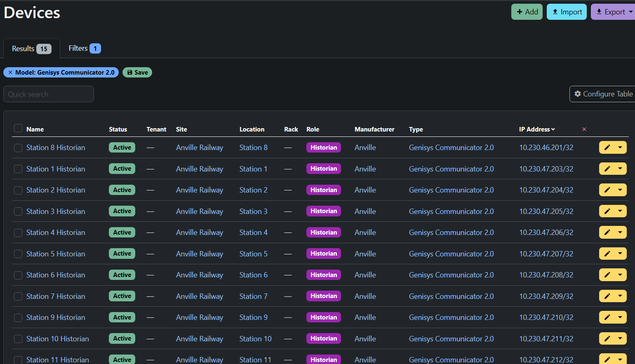
Task: Remove the Model filter with its X icon
Action: pyautogui.click(x=10, y=73)
